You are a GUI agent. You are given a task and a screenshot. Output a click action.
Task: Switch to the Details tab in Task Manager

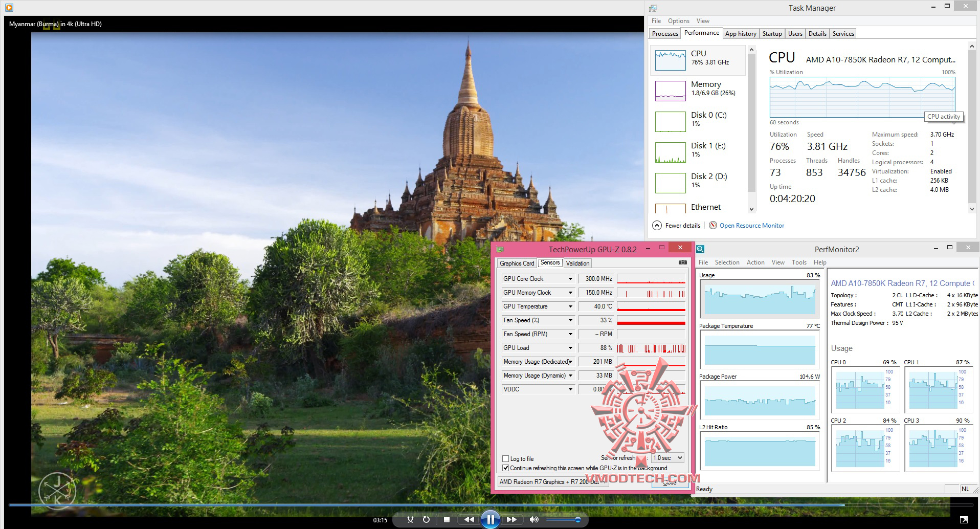[817, 34]
